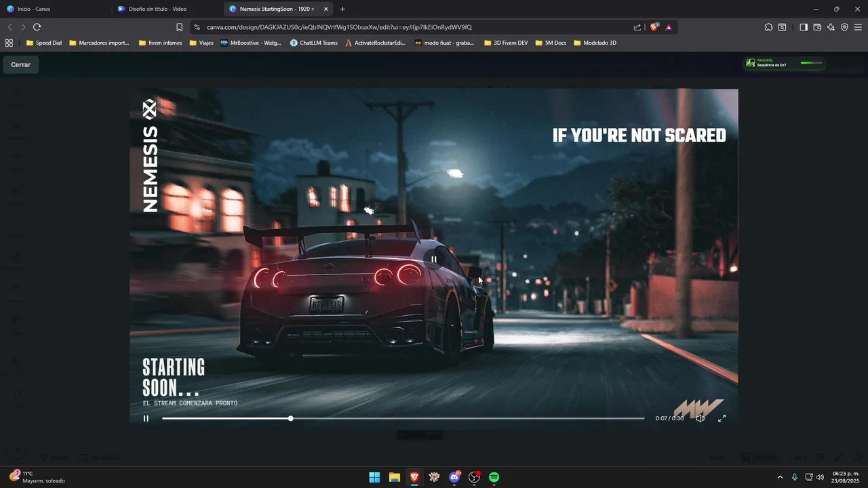Open the Brave Shields lion icon

point(654,27)
